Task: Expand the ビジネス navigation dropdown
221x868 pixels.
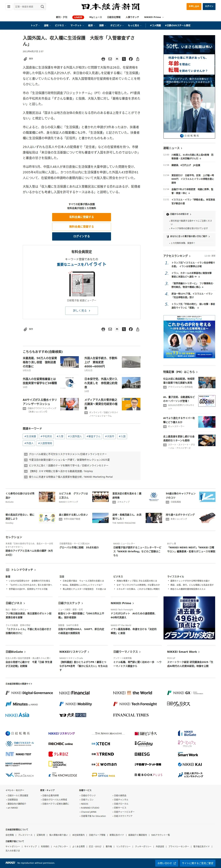Action: (61, 25)
